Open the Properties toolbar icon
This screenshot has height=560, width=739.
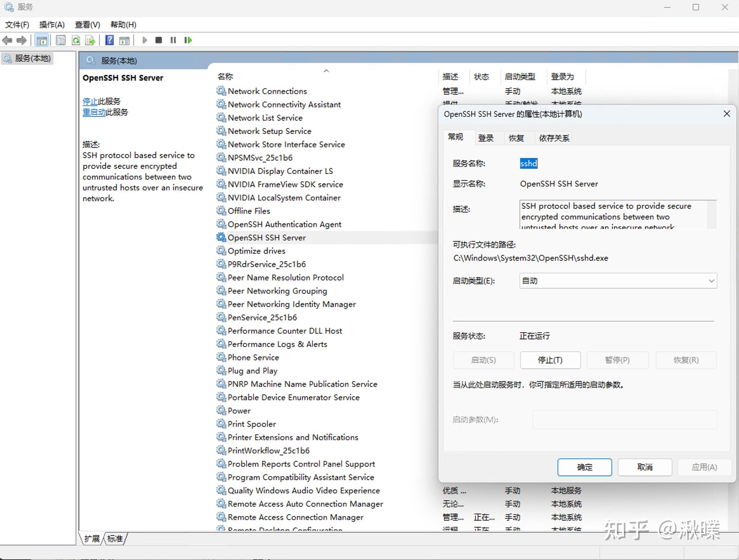tap(61, 40)
